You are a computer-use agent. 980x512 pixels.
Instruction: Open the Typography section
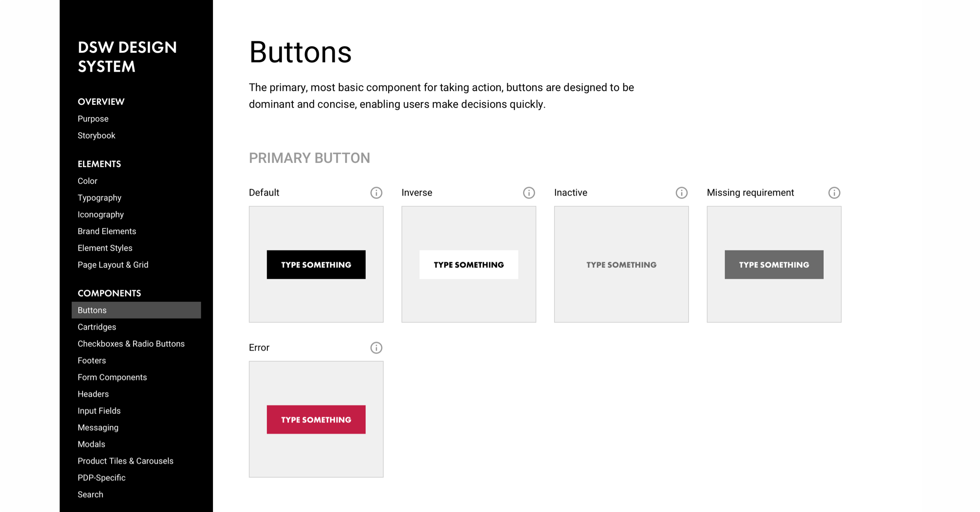click(99, 198)
